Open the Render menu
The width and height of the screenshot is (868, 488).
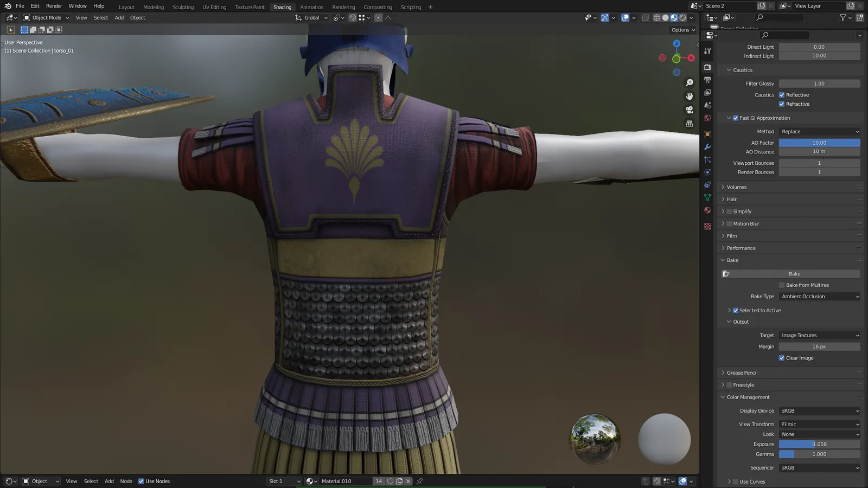point(54,6)
